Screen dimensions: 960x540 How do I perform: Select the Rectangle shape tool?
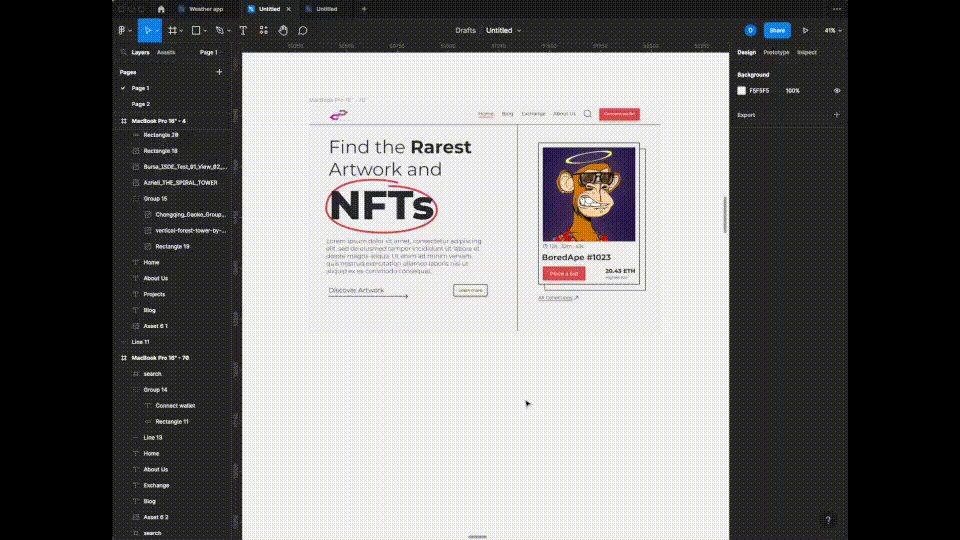point(196,31)
